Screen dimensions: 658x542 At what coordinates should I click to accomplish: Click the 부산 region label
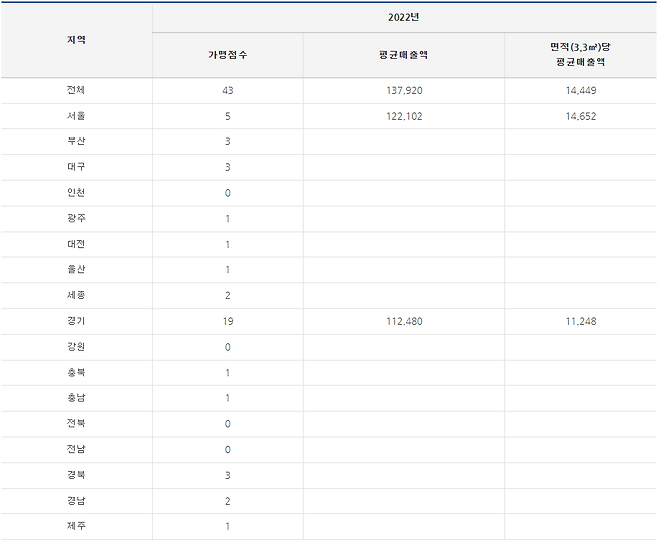[x=76, y=141]
